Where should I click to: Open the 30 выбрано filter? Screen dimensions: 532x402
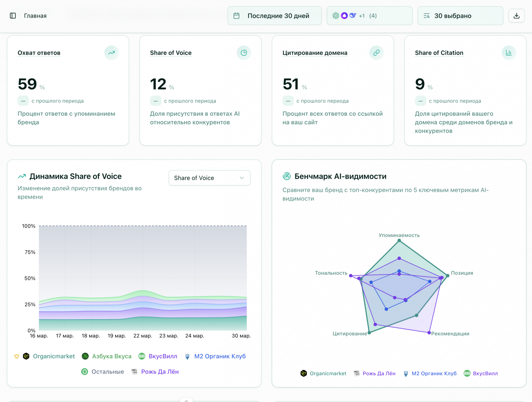pyautogui.click(x=460, y=16)
